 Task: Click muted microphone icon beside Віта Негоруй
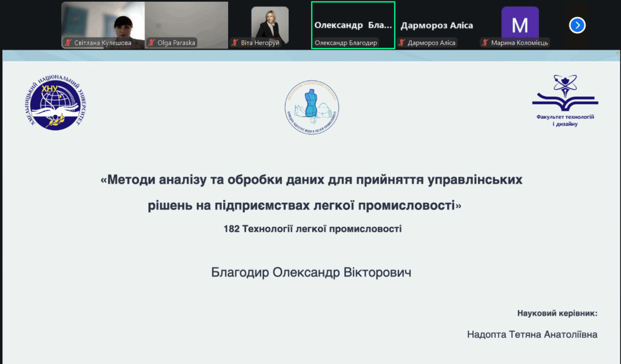[x=235, y=43]
